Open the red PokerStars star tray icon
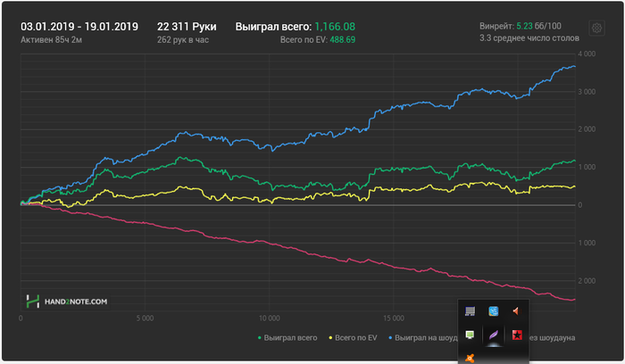This screenshot has height=364, width=625. [517, 335]
